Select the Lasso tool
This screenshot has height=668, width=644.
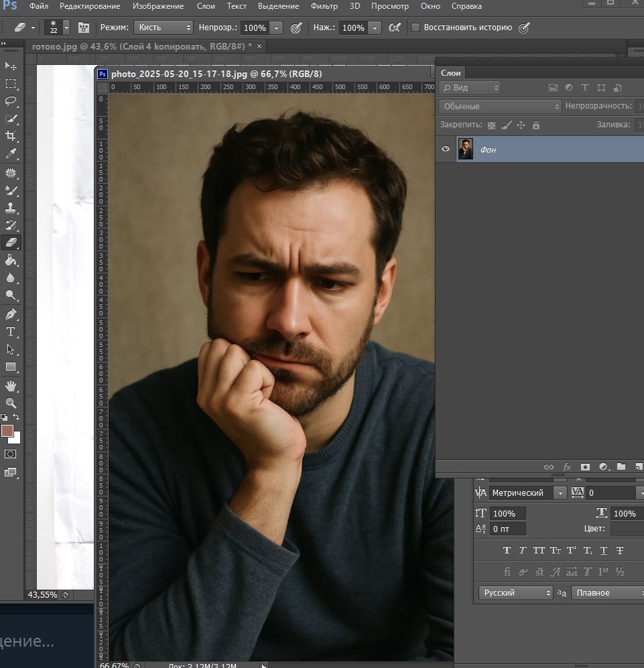pos(11,101)
